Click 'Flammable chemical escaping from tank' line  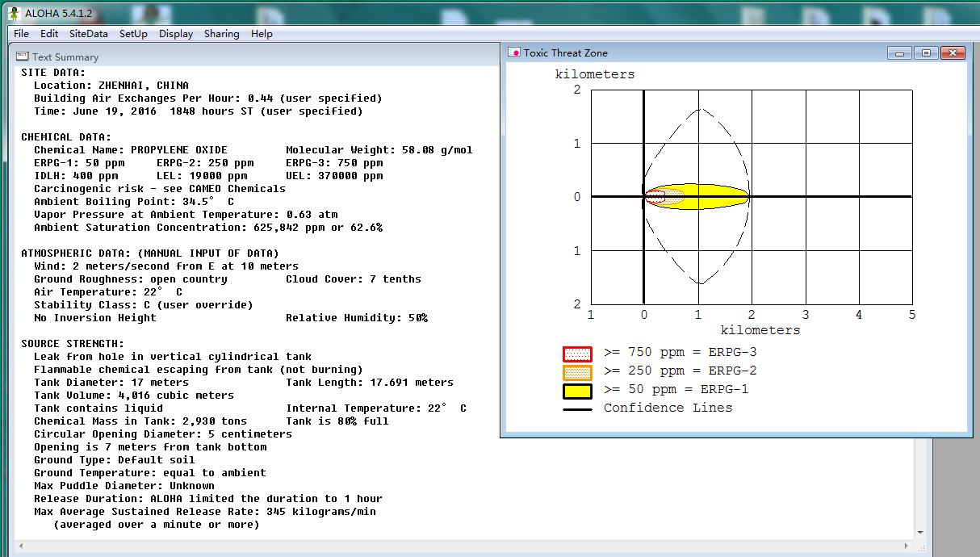(199, 370)
